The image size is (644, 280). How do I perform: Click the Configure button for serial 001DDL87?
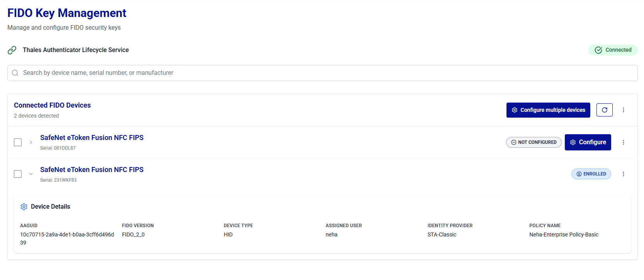click(588, 142)
